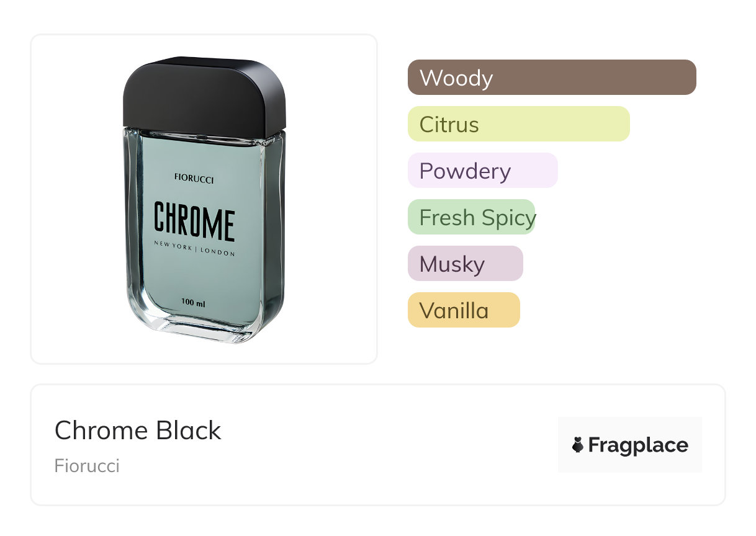Click the 100 ml marking on bottle
The image size is (756, 536).
(x=193, y=303)
